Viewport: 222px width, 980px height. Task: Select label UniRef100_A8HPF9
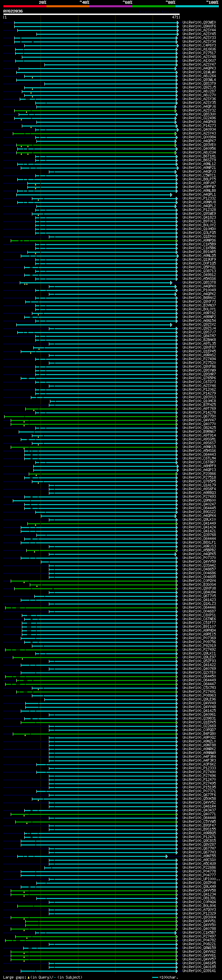coord(199,466)
